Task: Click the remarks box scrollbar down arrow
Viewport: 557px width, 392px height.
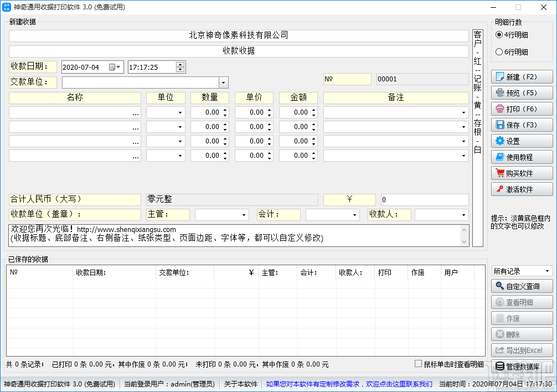Action: (x=464, y=242)
